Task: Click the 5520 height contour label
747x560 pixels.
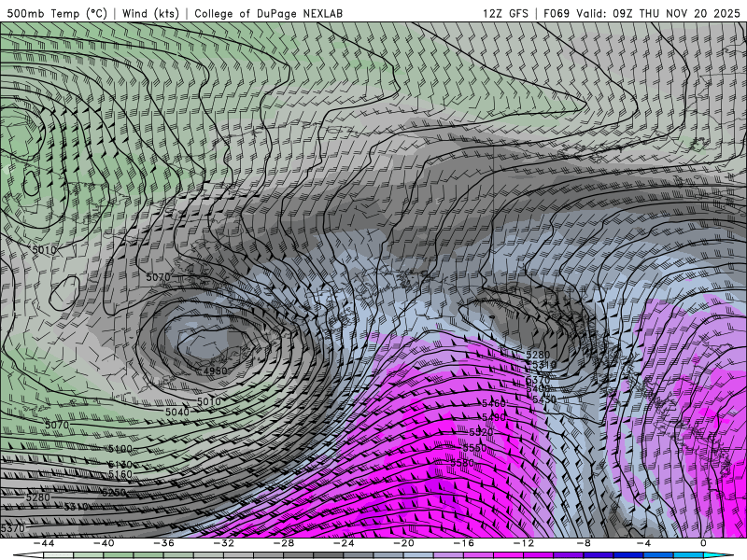Action: pos(481,432)
